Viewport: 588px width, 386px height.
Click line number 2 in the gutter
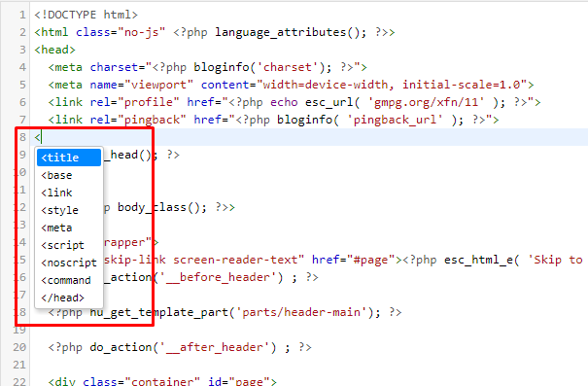22,32
